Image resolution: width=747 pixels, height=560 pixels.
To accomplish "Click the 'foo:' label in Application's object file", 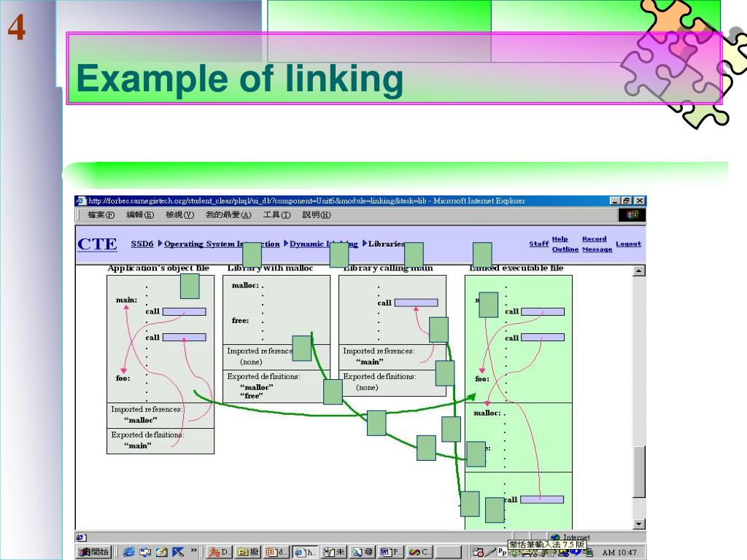I will pyautogui.click(x=123, y=378).
